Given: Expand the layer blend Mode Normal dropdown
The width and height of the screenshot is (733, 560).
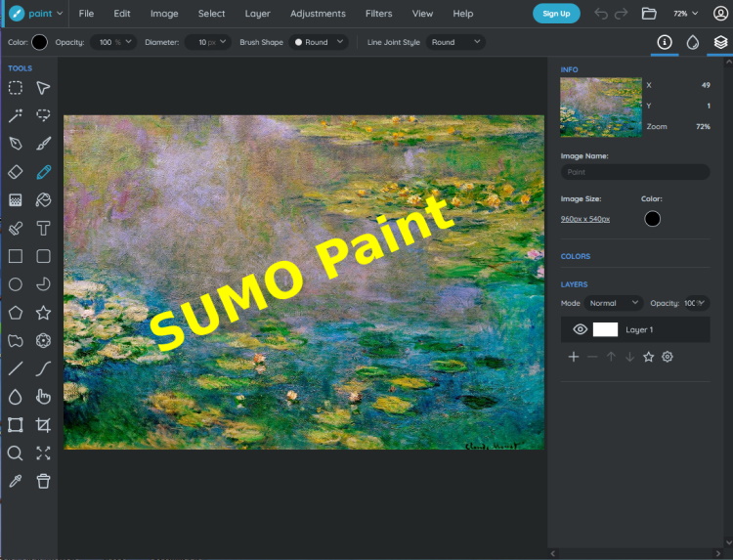Looking at the screenshot, I should pyautogui.click(x=614, y=303).
